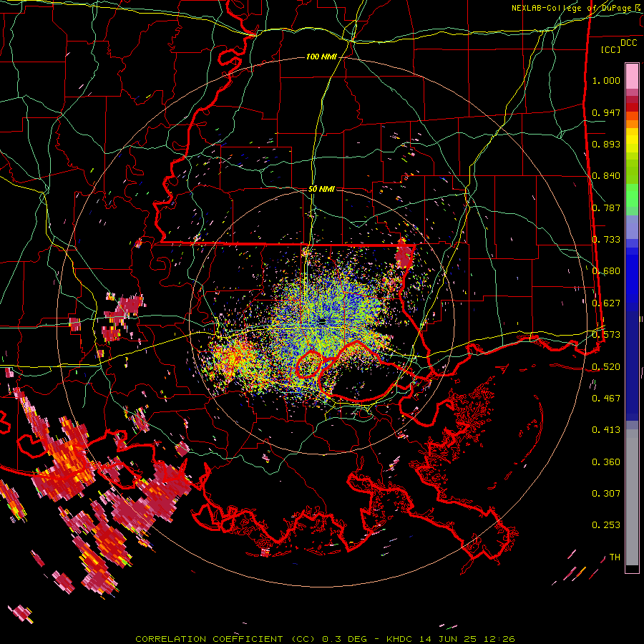The width and height of the screenshot is (644, 644).
Task: Click the 0.3 DEG elevation angle text
Action: [346, 639]
